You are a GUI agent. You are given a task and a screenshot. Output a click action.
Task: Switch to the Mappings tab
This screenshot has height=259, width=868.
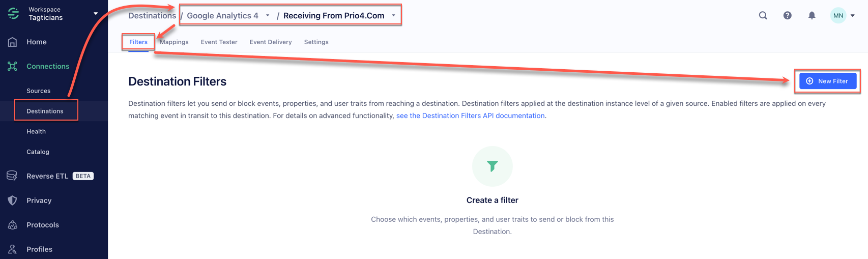[174, 42]
